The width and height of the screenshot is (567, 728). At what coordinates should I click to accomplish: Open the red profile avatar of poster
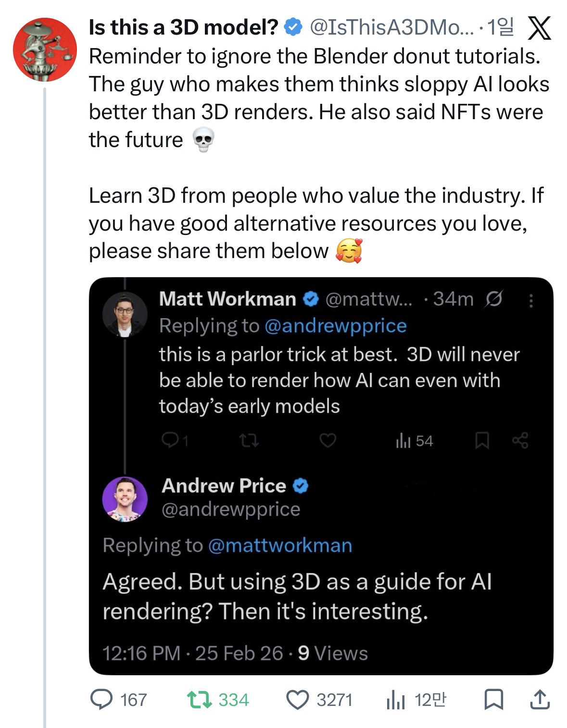pos(44,49)
